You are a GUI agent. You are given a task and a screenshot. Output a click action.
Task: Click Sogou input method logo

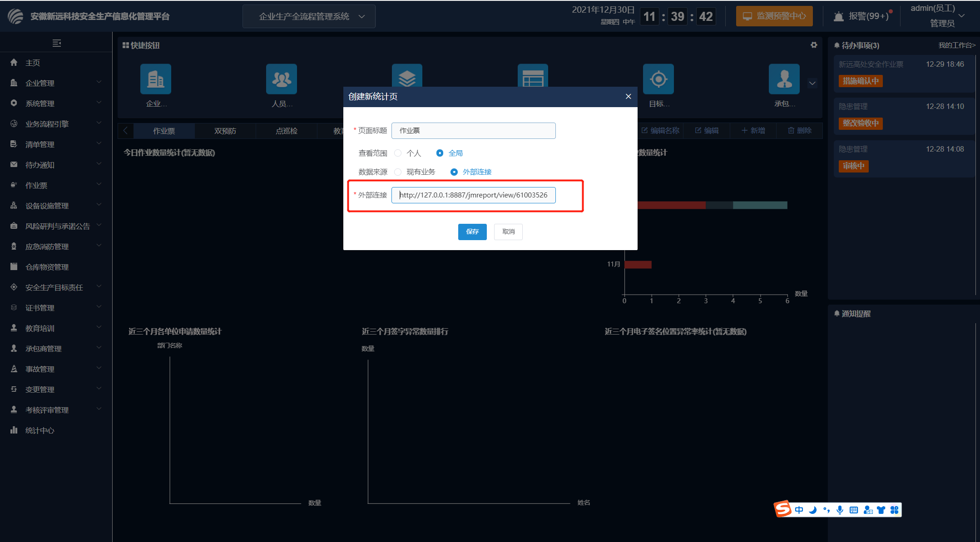(x=782, y=509)
